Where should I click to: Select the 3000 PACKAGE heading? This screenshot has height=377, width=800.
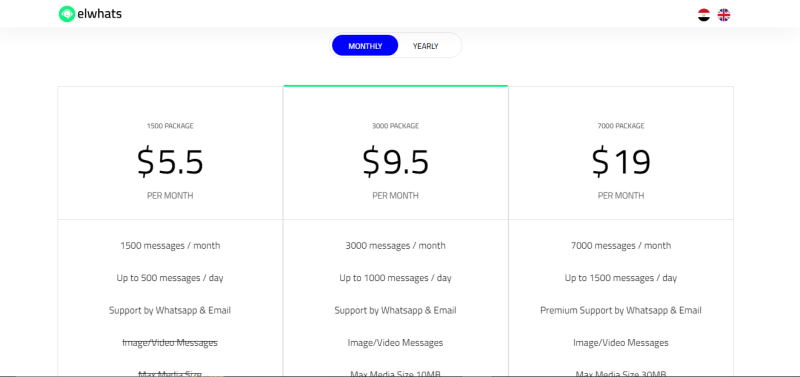395,126
